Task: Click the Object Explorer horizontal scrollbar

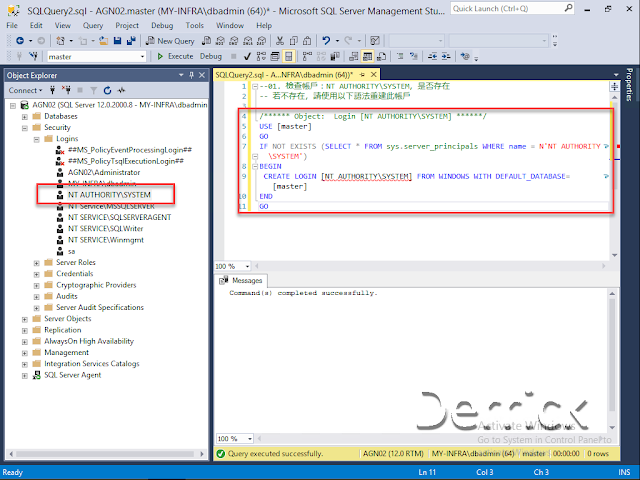Action: pyautogui.click(x=105, y=454)
